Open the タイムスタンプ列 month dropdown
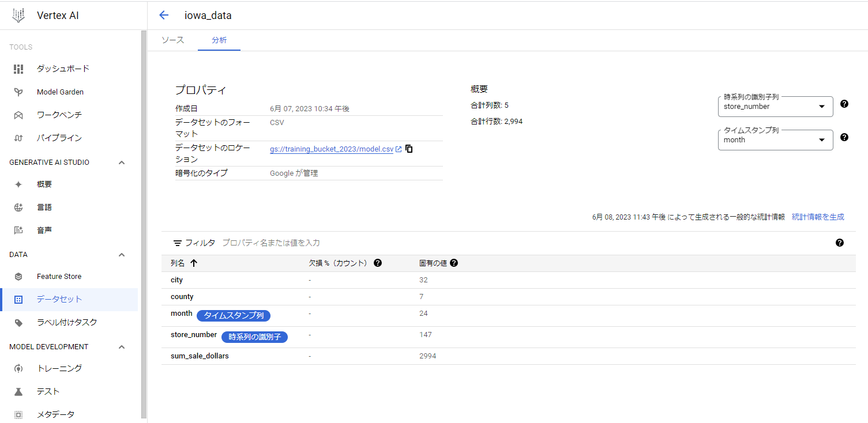The width and height of the screenshot is (868, 423). click(x=776, y=140)
